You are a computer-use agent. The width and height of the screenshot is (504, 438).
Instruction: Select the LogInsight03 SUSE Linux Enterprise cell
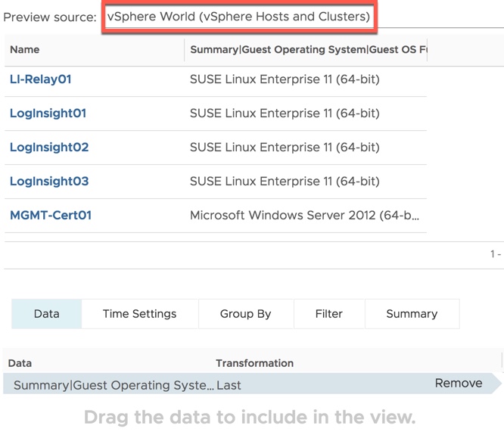(285, 182)
